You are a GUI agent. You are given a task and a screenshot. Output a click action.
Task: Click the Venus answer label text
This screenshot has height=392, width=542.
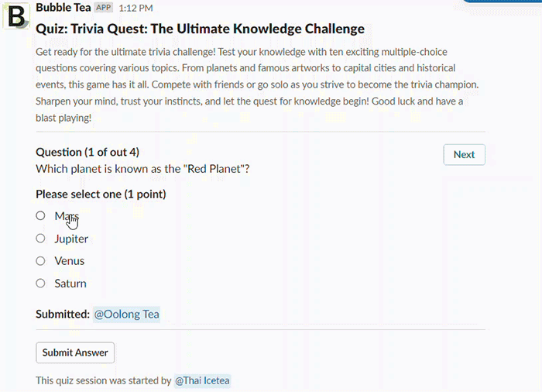[x=70, y=261]
